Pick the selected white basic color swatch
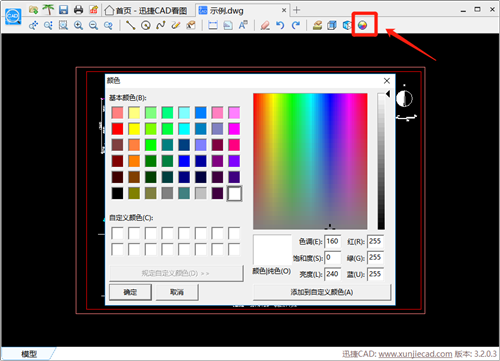Image resolution: width=500 pixels, height=361 pixels. point(234,193)
